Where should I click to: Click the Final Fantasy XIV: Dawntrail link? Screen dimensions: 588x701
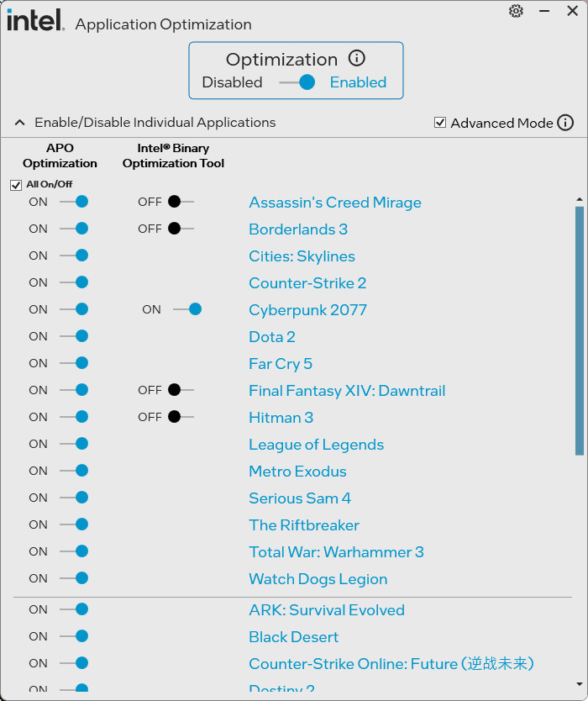point(347,391)
